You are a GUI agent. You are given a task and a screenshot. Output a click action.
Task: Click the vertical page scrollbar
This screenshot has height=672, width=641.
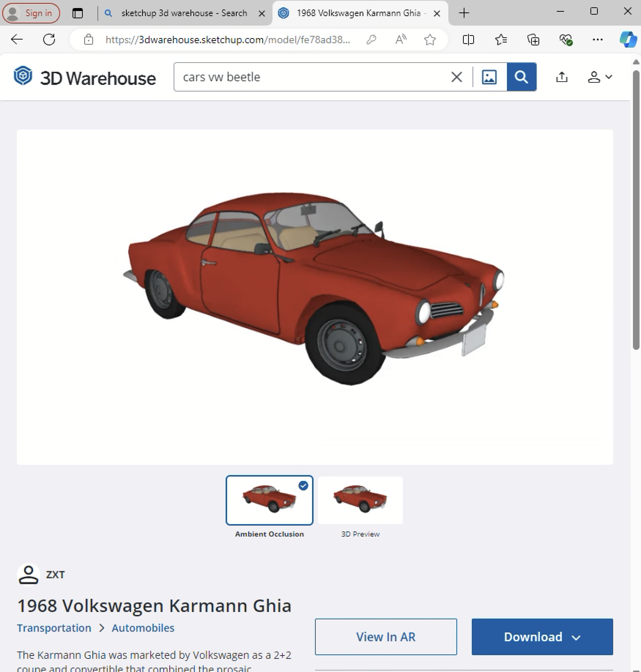(x=636, y=210)
